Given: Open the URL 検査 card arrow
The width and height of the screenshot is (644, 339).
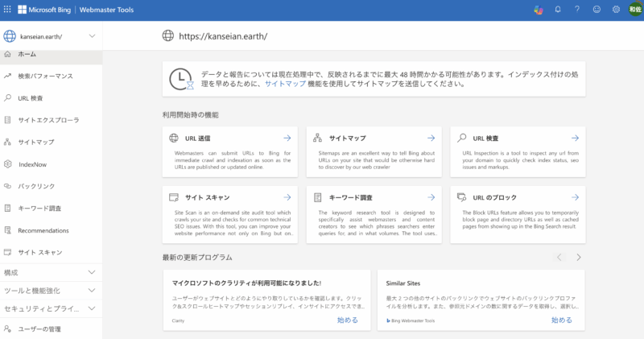Looking at the screenshot, I should [575, 138].
